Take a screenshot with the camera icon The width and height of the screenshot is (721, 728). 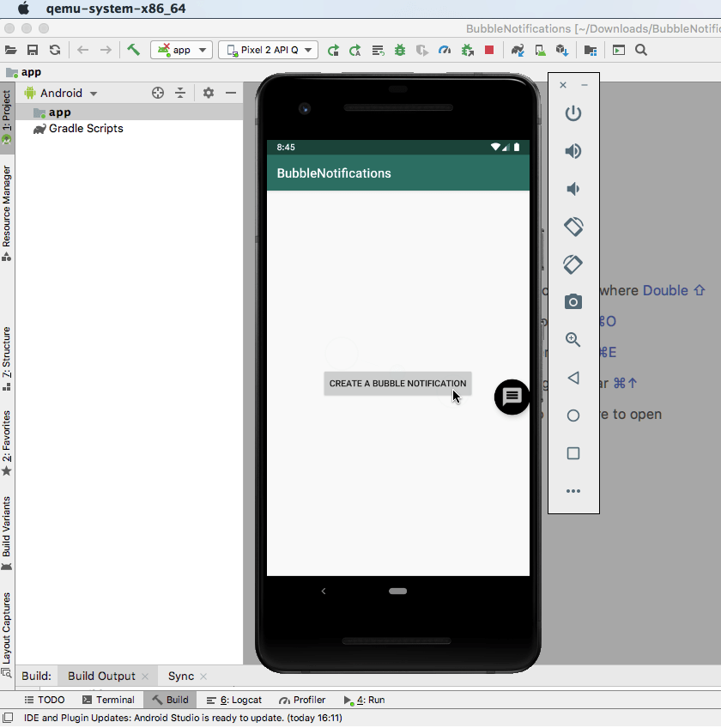[573, 301]
